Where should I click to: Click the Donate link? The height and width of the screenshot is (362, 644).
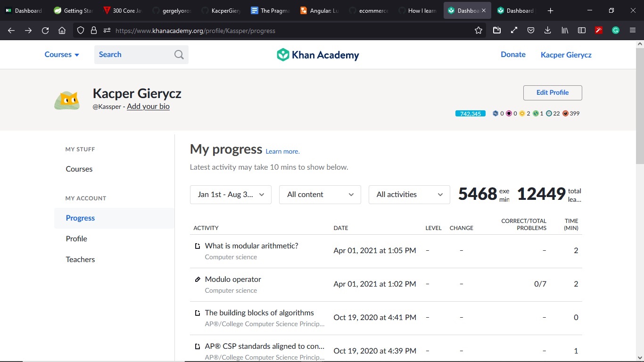pyautogui.click(x=513, y=55)
